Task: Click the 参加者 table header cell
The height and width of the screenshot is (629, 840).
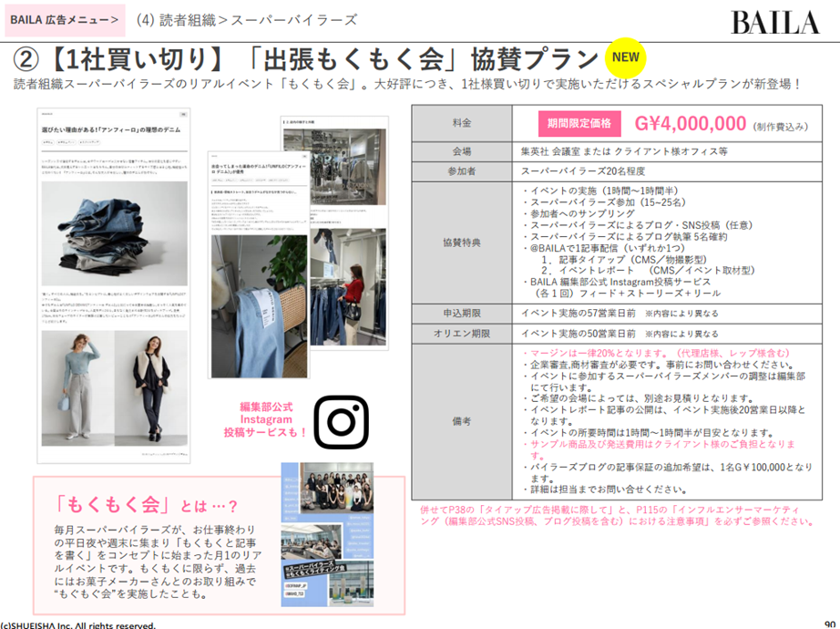Action: 462,171
